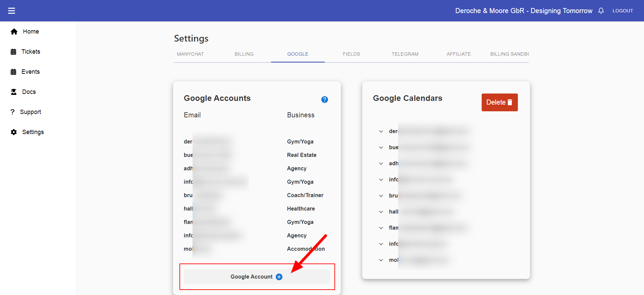Image resolution: width=644 pixels, height=295 pixels.
Task: Open the AFFILIATE tab
Action: tap(459, 54)
